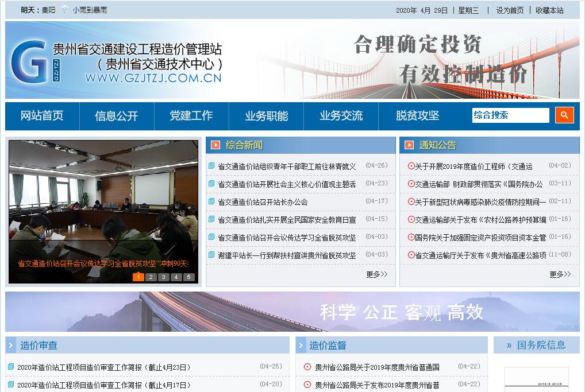The image size is (585, 392).
Task: Open report 造价审查工作简报（截止4月17日）
Action: point(103,385)
